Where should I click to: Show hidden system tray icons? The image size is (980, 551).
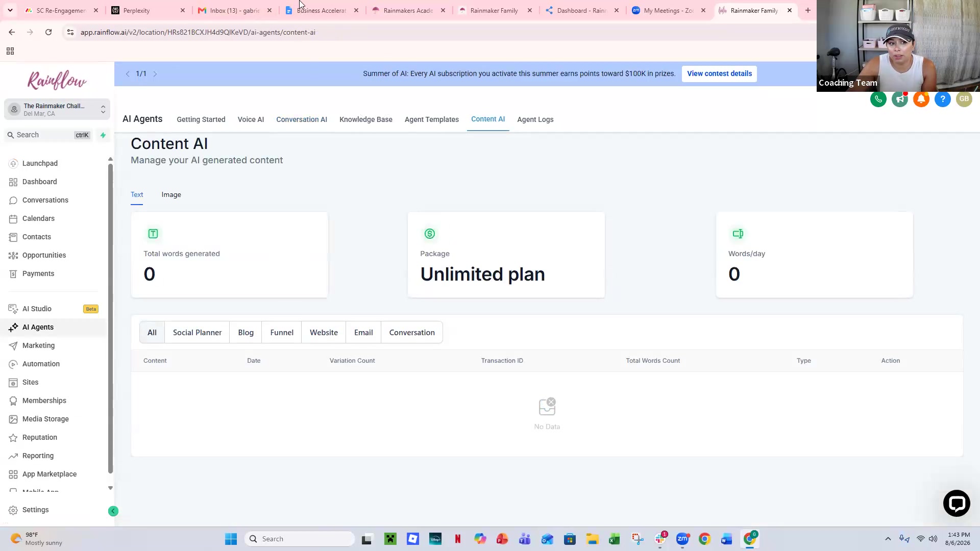coord(888,539)
